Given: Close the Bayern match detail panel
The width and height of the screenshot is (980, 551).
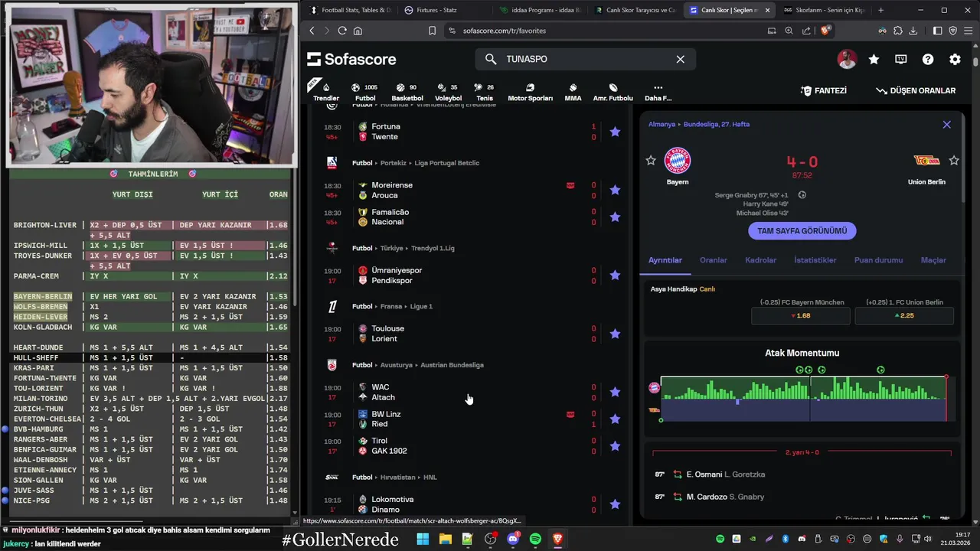Looking at the screenshot, I should point(946,124).
